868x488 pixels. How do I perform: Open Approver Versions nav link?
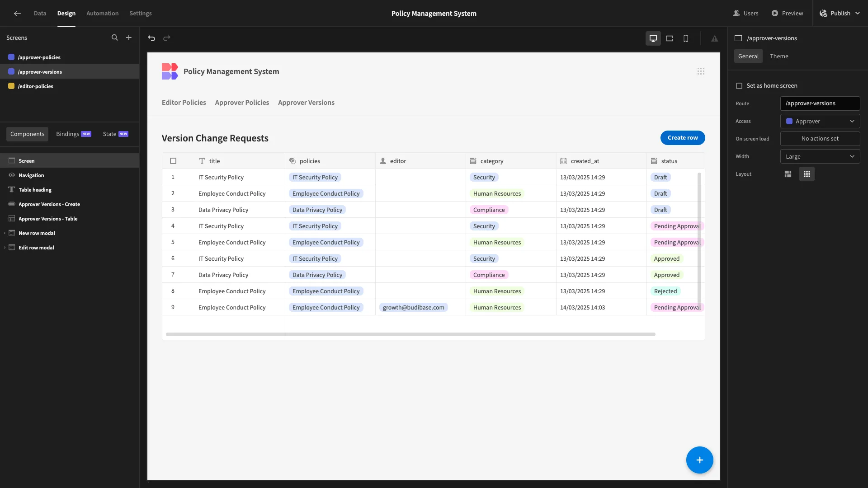[307, 103]
